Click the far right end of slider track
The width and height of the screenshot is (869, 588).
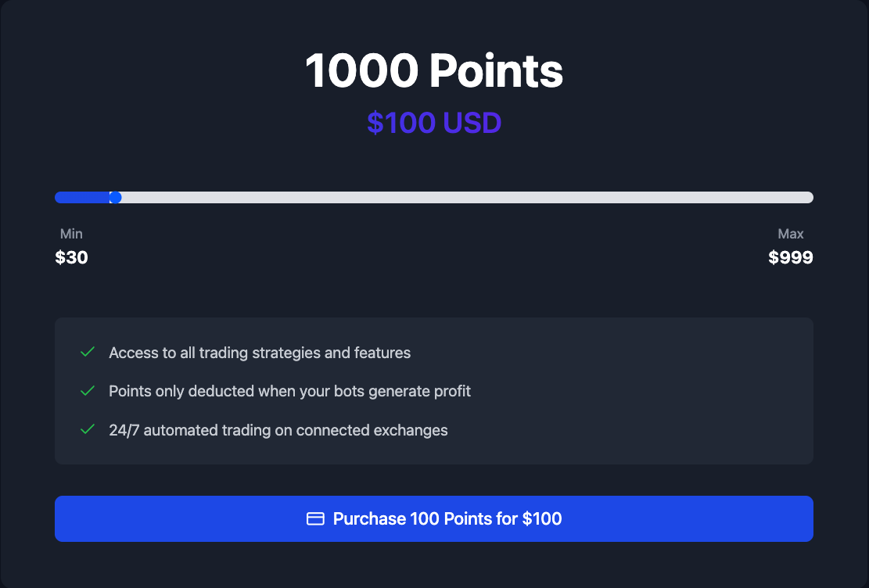[x=809, y=197]
